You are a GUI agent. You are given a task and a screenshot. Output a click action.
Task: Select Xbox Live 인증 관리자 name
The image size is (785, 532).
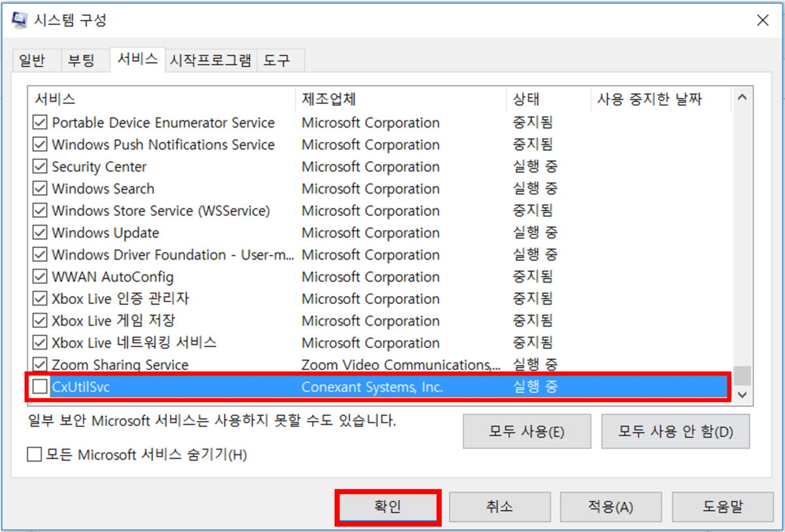tap(120, 299)
